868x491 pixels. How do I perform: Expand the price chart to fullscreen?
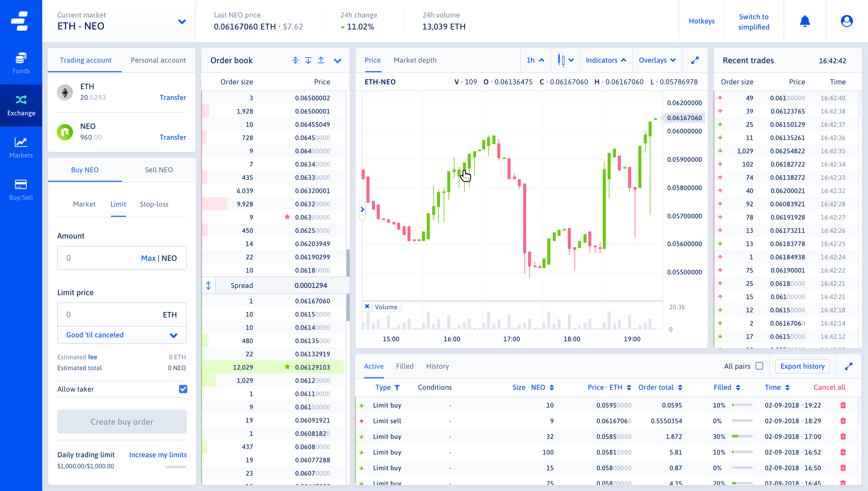[695, 60]
